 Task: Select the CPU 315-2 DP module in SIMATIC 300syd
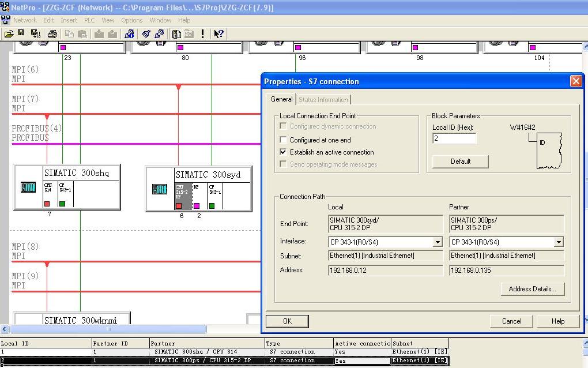(183, 196)
